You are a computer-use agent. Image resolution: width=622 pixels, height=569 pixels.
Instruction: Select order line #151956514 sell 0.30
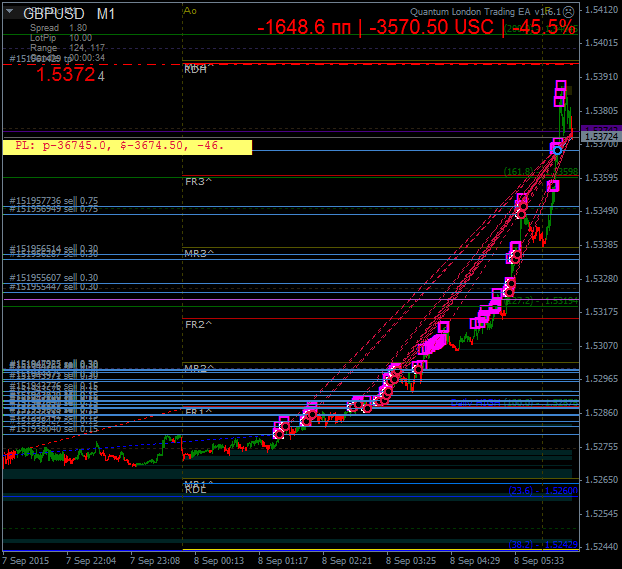coord(54,249)
